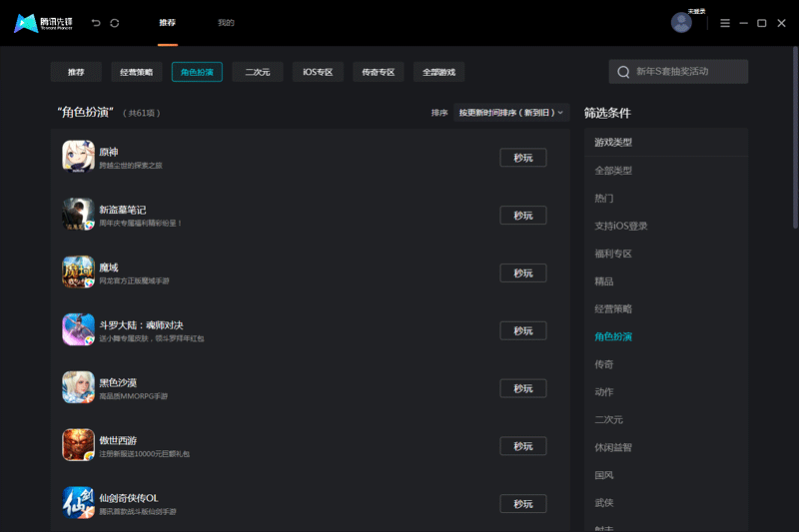The image size is (799, 532).
Task: Filter by 动作 type
Action: (x=604, y=391)
